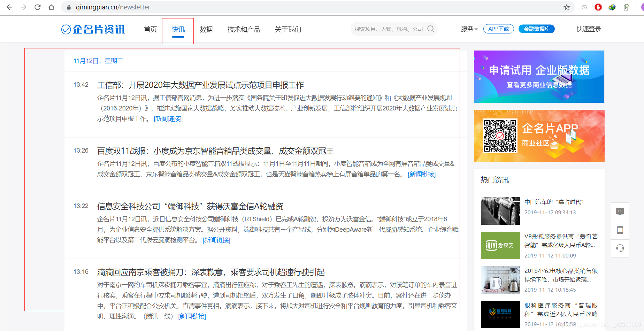This screenshot has height=331, width=644.
Task: Click the 爱奇艺 thumbnail under 热门资讯
Action: point(500,245)
